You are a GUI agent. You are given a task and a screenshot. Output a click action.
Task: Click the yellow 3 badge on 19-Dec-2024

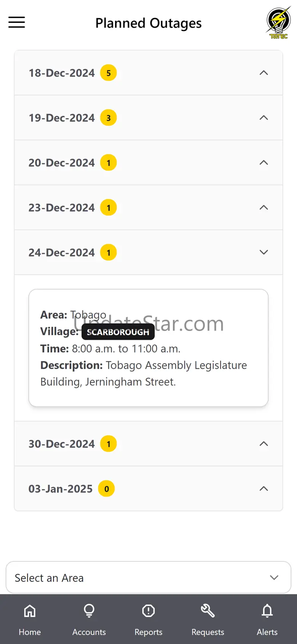click(109, 118)
